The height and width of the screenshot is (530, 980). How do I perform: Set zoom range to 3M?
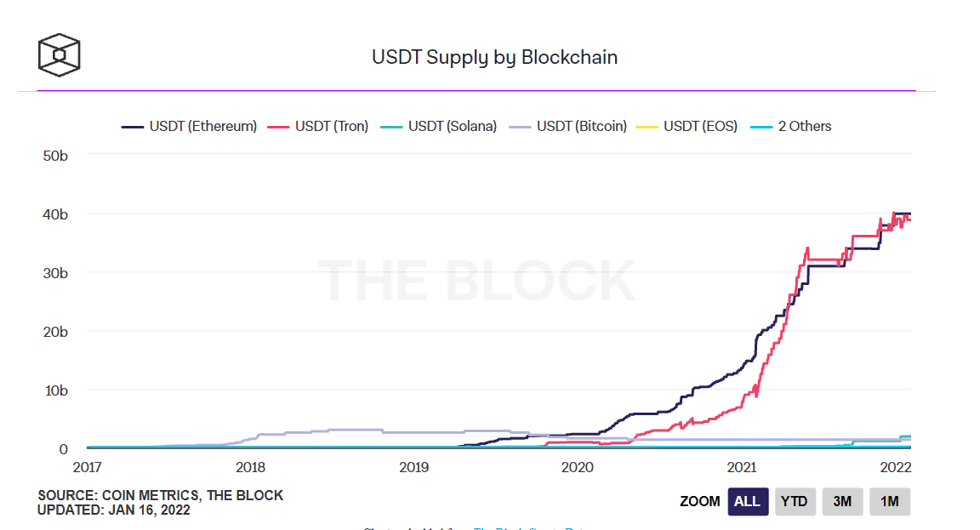[x=842, y=501]
